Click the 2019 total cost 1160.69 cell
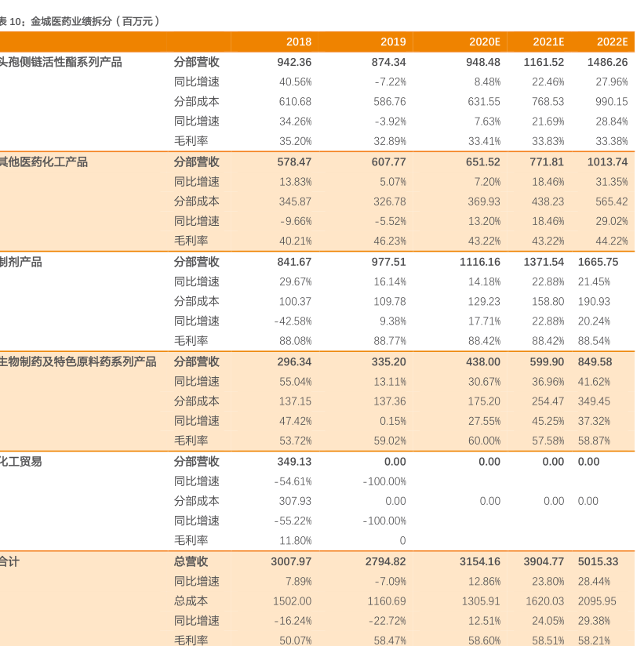The width and height of the screenshot is (644, 646). (387, 601)
